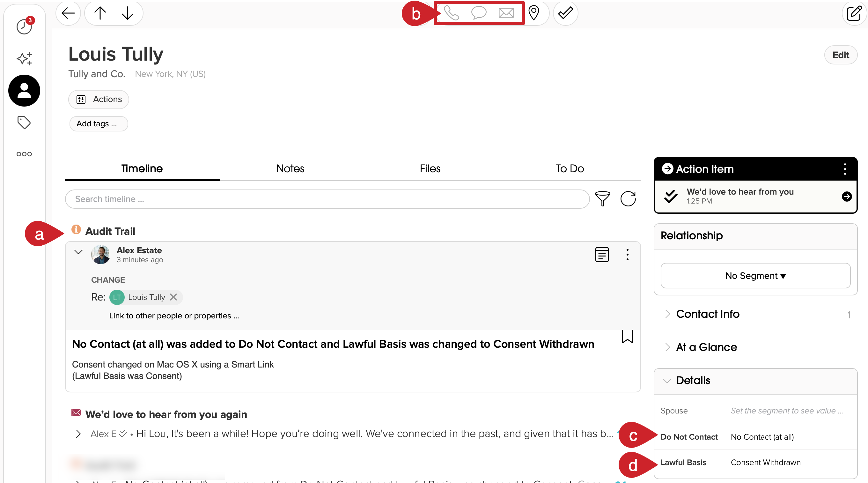This screenshot has width=868, height=483.
Task: Click the Edit button for Louis Tully
Action: [x=841, y=55]
